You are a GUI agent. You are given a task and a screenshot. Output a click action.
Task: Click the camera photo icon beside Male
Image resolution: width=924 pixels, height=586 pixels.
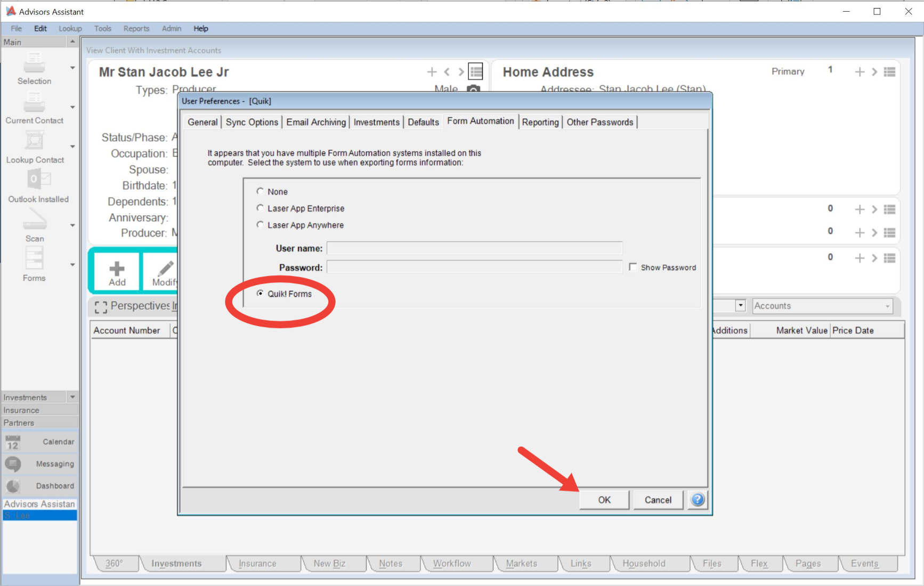[473, 88]
